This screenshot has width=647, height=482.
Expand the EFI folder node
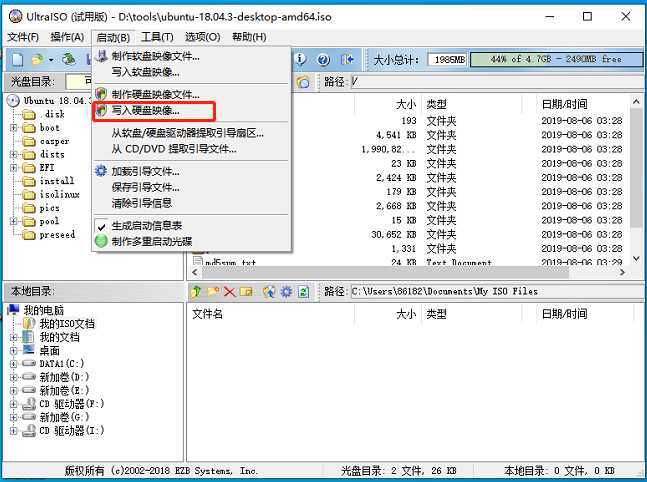14,168
